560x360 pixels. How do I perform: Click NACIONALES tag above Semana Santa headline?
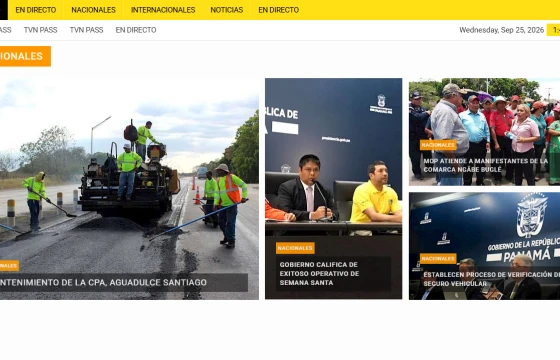295,248
